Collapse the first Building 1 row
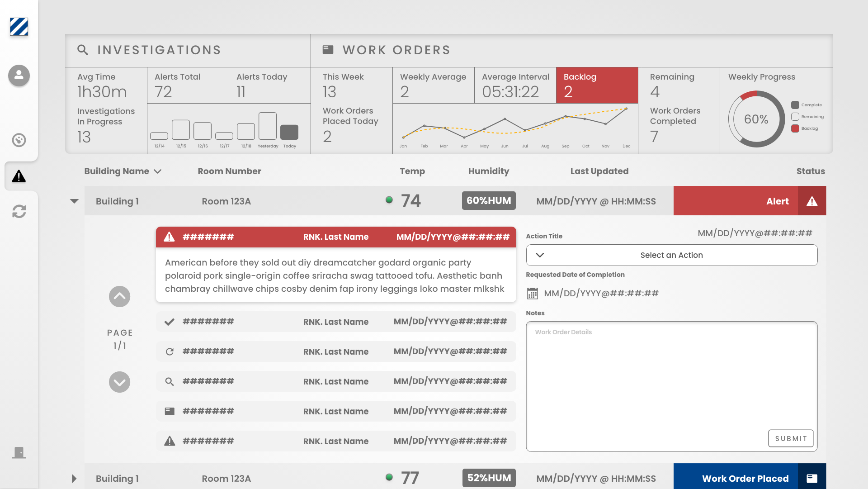 [x=74, y=201]
